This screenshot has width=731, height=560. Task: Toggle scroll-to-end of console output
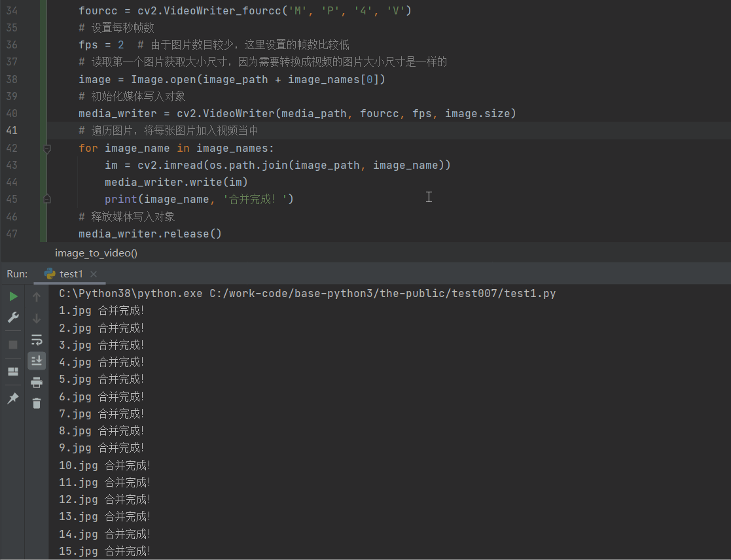coord(37,360)
